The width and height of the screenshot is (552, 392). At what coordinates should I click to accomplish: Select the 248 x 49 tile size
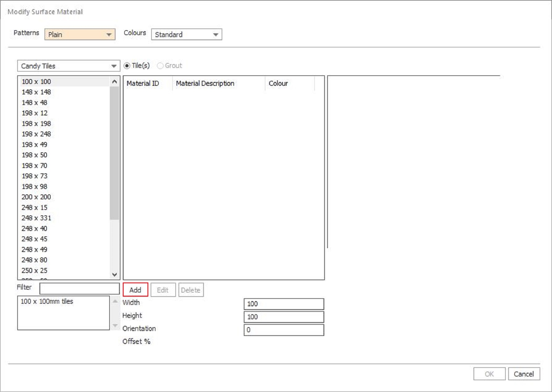(x=64, y=250)
